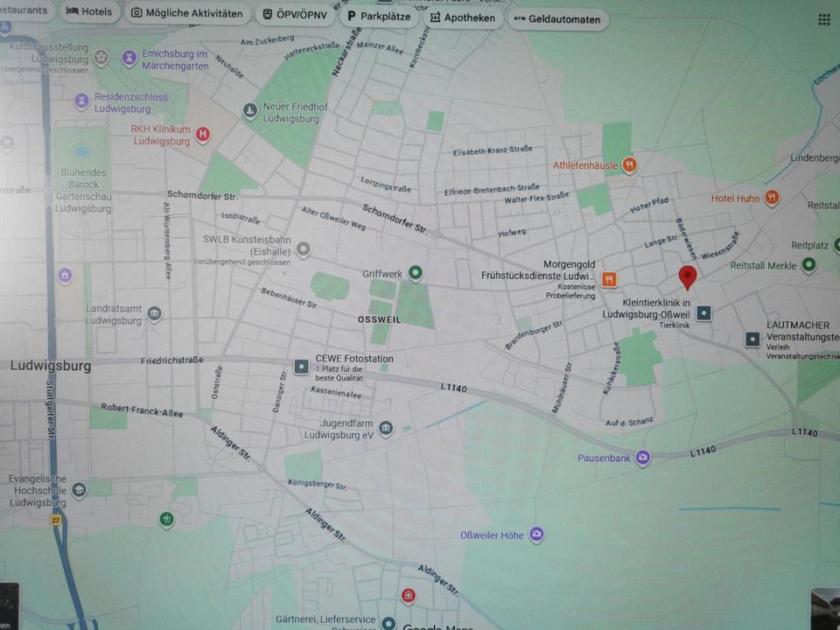This screenshot has width=840, height=630.
Task: Open RKH Klinikum hospital marker
Action: (203, 135)
